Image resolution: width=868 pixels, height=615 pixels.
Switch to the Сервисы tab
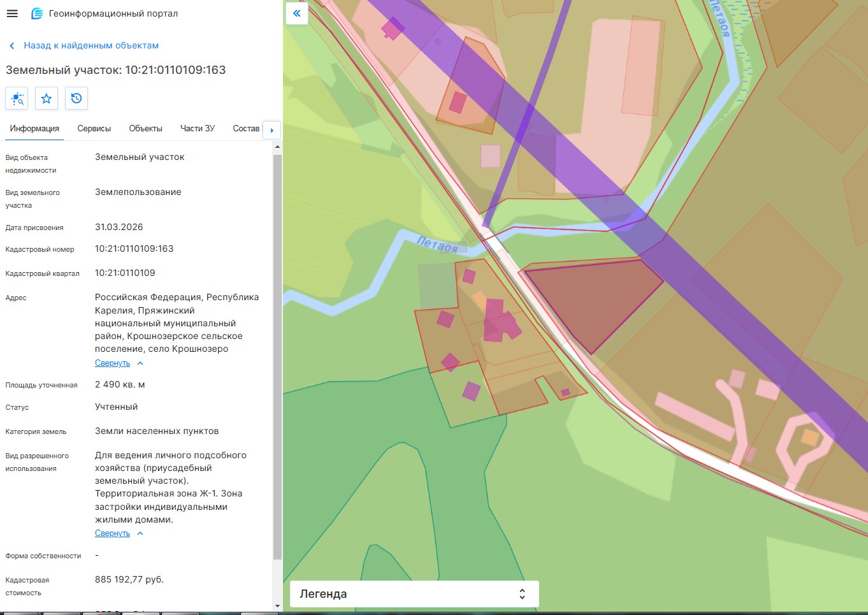pos(94,129)
